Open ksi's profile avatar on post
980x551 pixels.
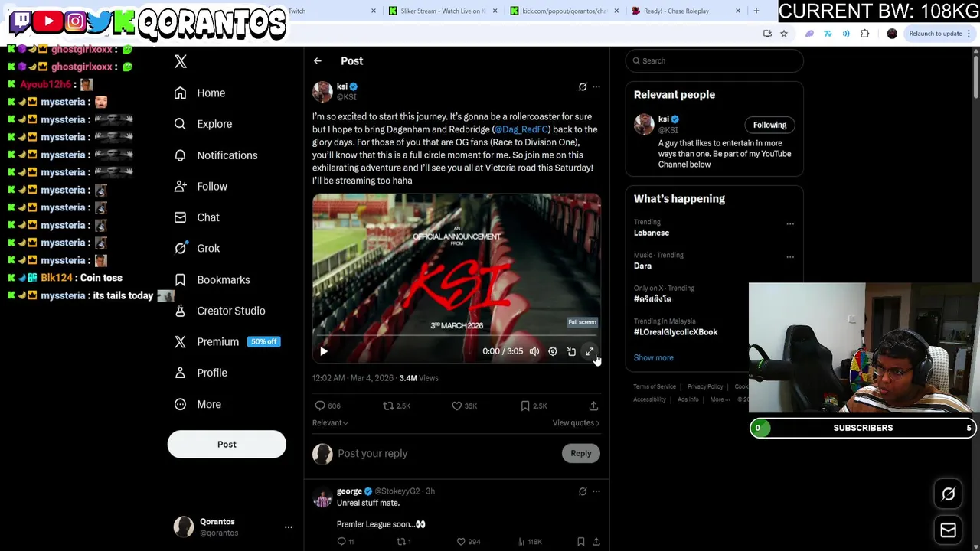point(322,91)
